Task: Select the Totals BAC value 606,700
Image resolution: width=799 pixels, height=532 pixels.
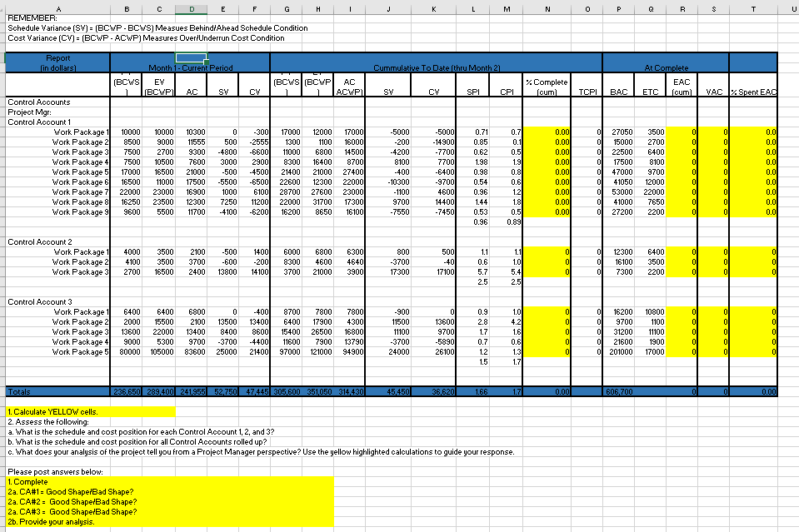Action: click(619, 392)
